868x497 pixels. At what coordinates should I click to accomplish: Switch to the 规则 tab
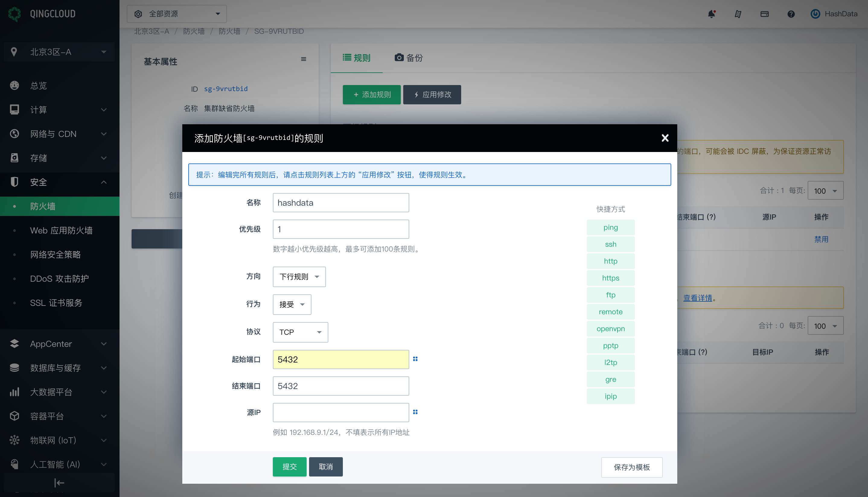pyautogui.click(x=356, y=58)
